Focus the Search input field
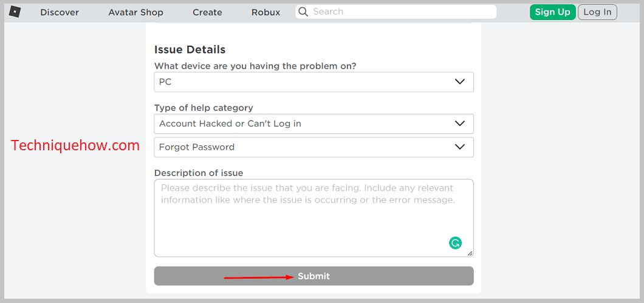Image resolution: width=644 pixels, height=303 pixels. point(396,12)
